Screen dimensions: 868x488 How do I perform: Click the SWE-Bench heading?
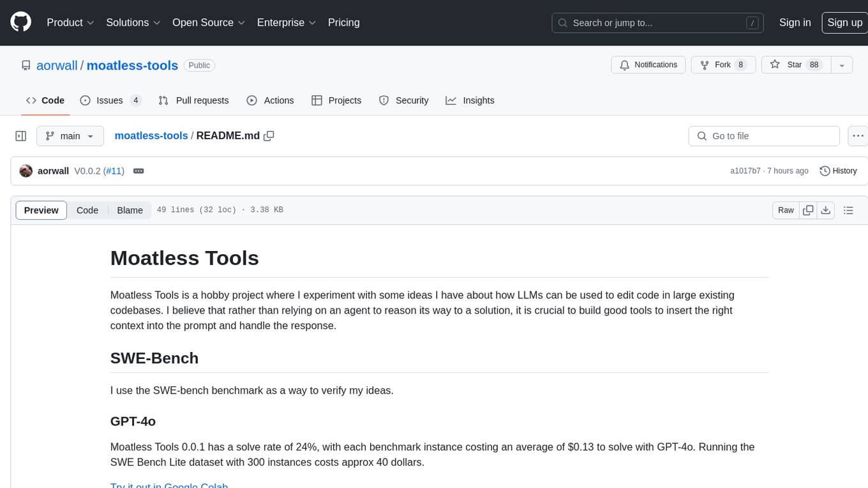[x=154, y=358]
